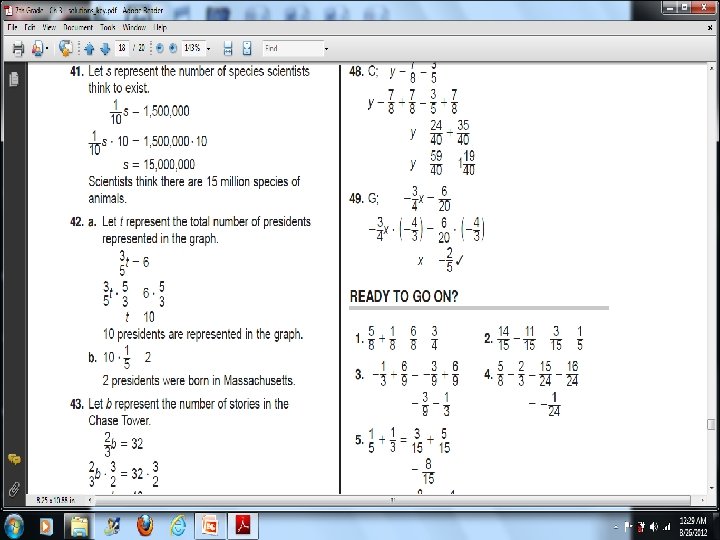The width and height of the screenshot is (720, 540).
Task: Open the File menu
Action: pyautogui.click(x=12, y=28)
